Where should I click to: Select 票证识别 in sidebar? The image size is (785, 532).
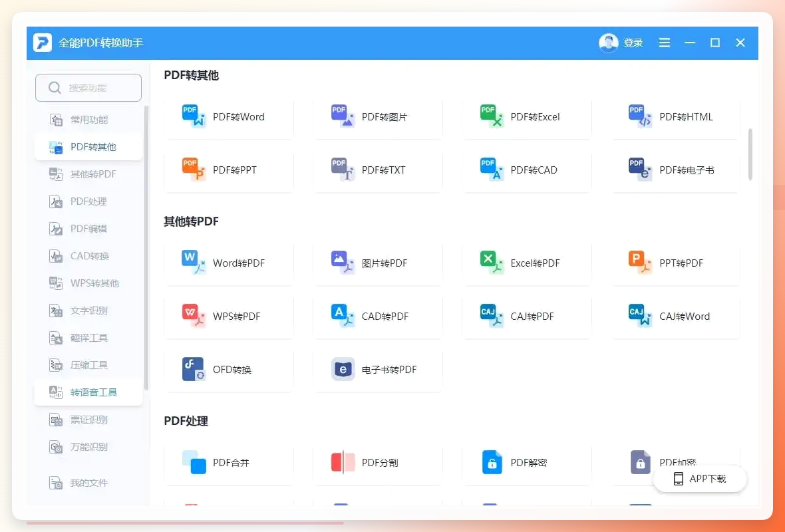[x=88, y=420]
